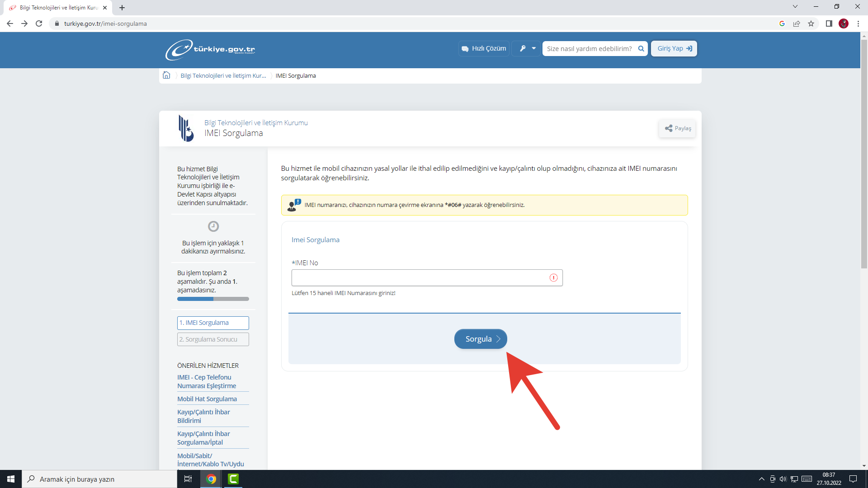This screenshot has height=488, width=868.
Task: Open Chrome from the Windows taskbar
Action: click(211, 479)
